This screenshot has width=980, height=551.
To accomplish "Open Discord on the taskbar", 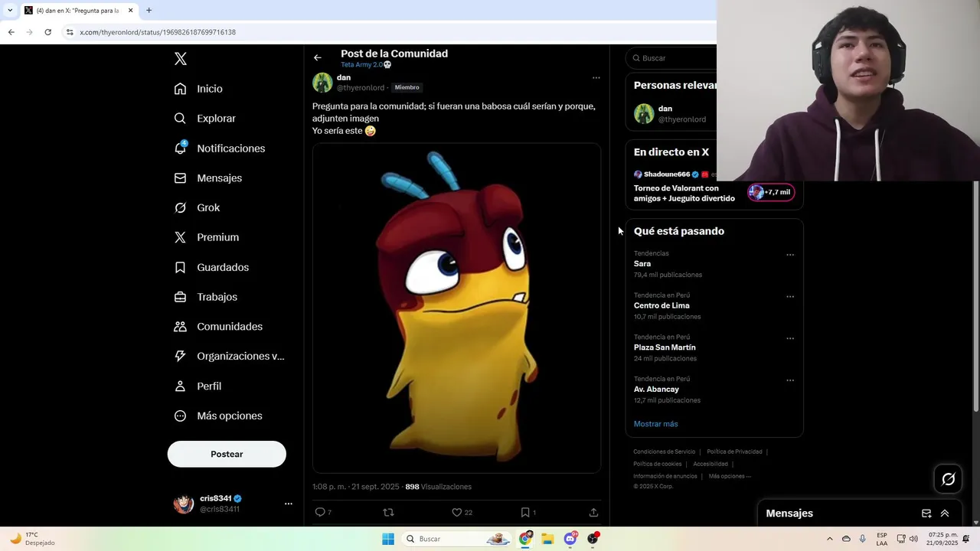I will click(x=570, y=539).
